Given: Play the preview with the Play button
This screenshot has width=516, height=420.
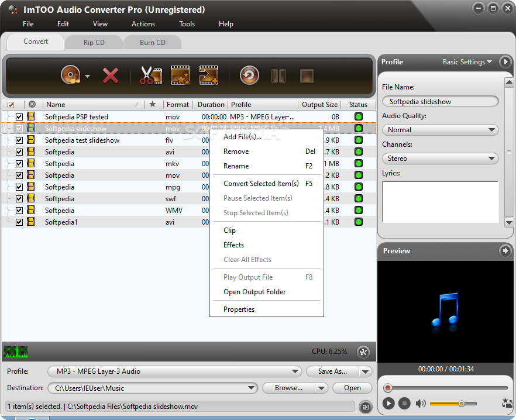Looking at the screenshot, I should 388,403.
